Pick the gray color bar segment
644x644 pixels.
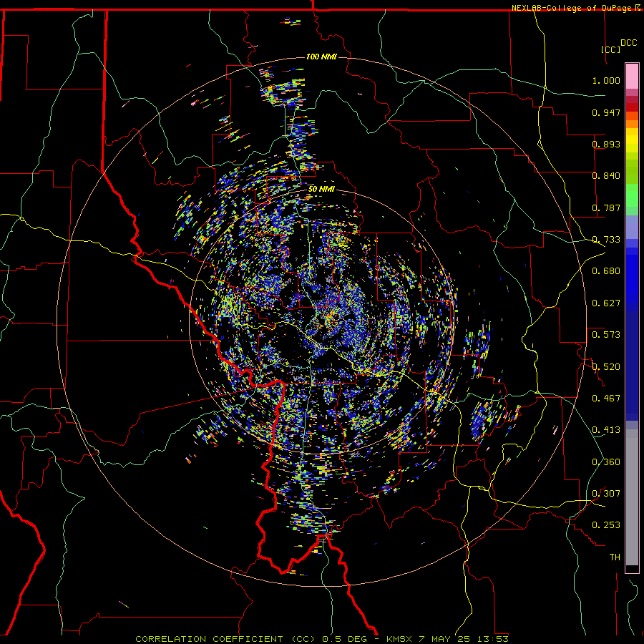click(632, 497)
